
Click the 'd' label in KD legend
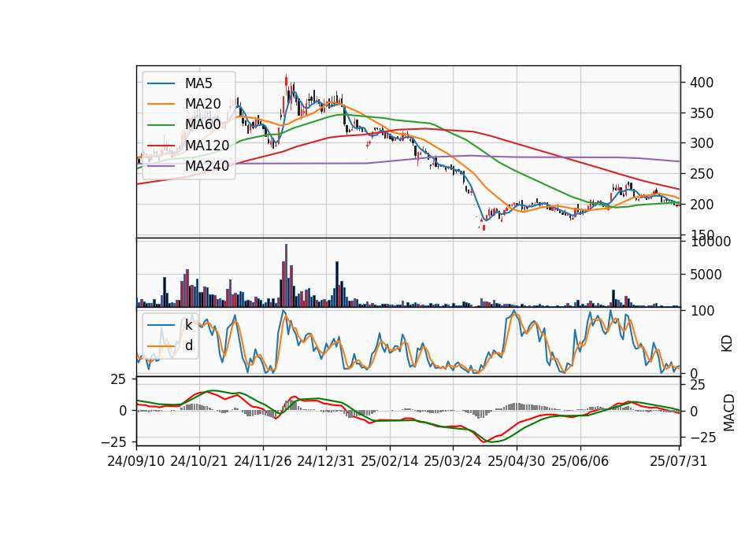(x=188, y=345)
